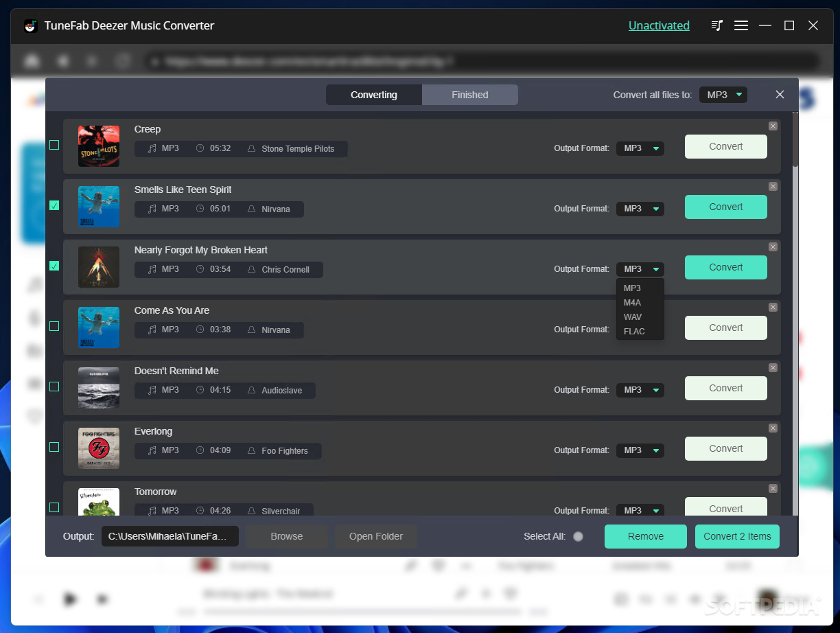Screen dimensions: 840x633
Task: Open output format dropdown for Smells Like Teen Spirit
Action: coord(640,209)
